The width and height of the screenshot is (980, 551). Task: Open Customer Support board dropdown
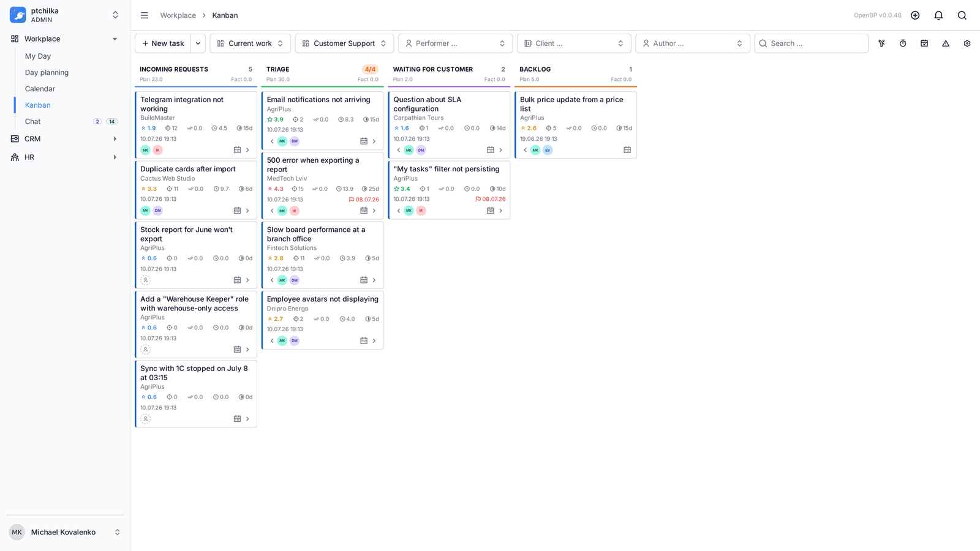tap(344, 43)
